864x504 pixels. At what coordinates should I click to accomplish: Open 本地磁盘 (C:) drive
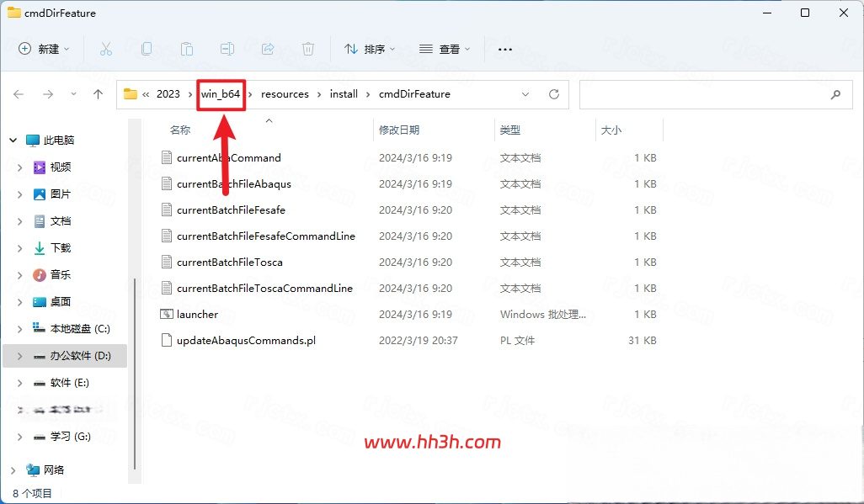click(79, 329)
